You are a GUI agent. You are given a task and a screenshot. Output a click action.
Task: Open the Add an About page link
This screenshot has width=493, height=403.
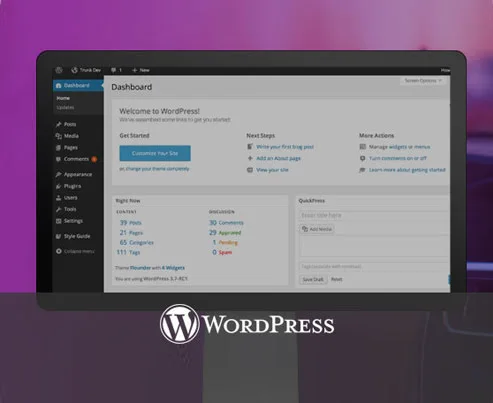278,158
